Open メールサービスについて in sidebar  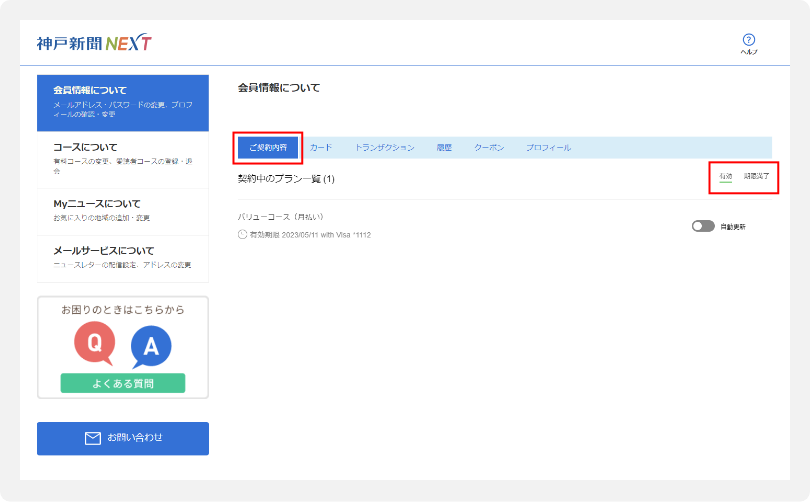pyautogui.click(x=123, y=259)
